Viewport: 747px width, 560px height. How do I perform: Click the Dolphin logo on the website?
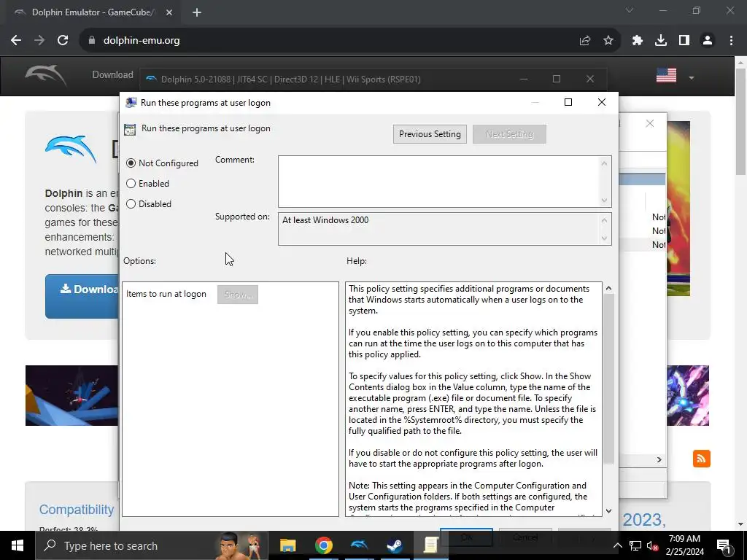[x=46, y=75]
